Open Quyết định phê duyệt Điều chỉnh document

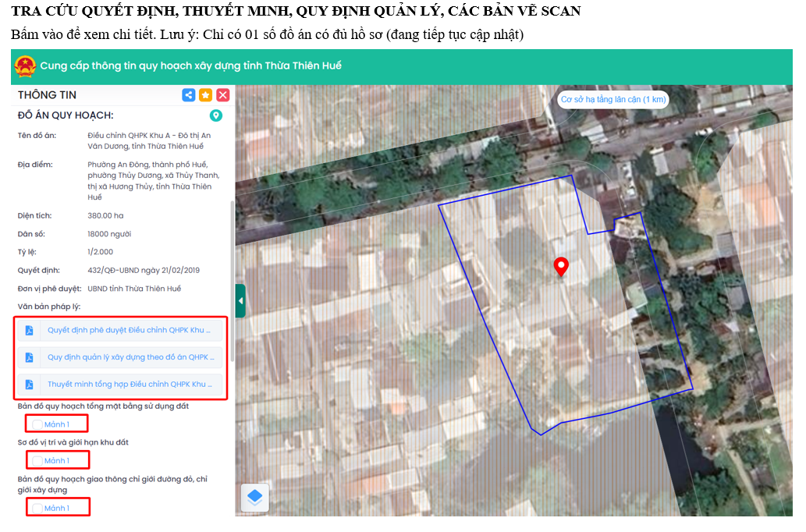coord(130,330)
